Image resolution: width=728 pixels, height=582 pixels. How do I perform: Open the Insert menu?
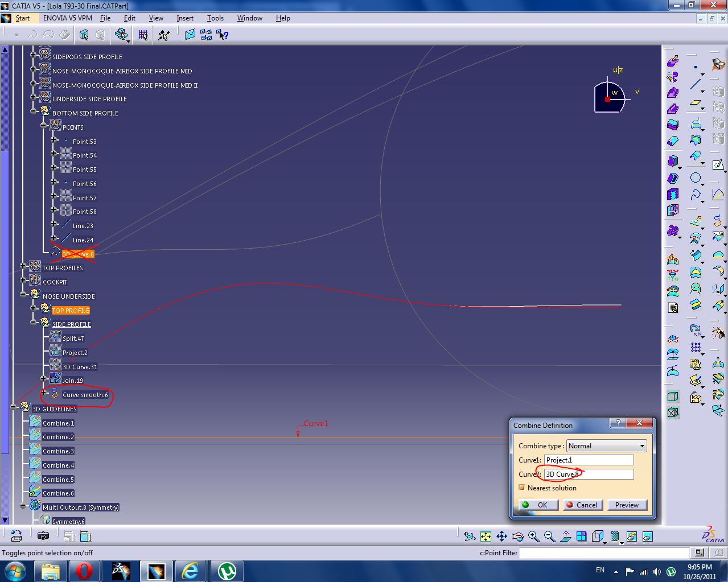185,18
